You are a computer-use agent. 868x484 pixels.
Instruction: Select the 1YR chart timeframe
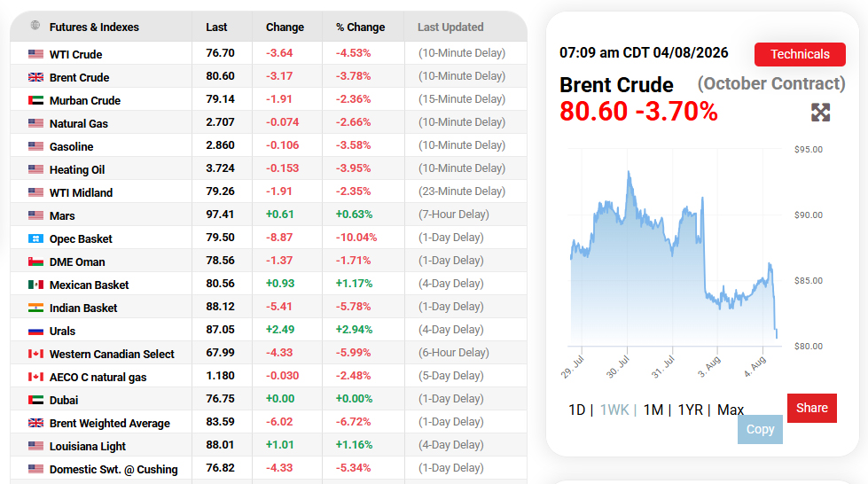coord(691,410)
